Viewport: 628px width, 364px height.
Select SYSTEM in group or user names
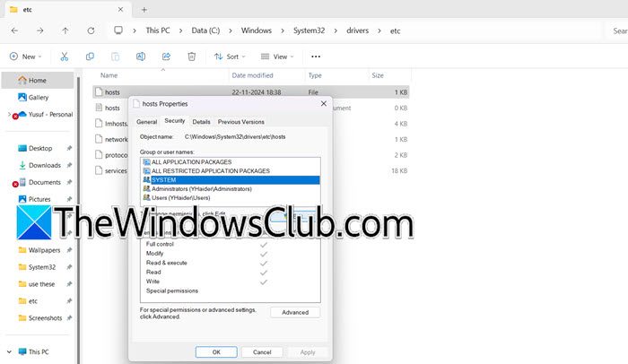point(231,180)
